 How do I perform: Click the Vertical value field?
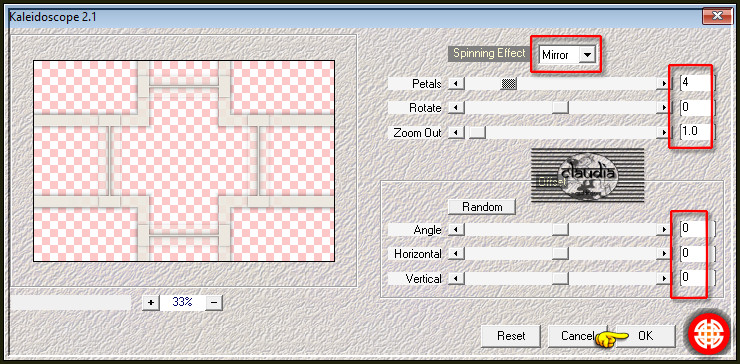(x=696, y=278)
